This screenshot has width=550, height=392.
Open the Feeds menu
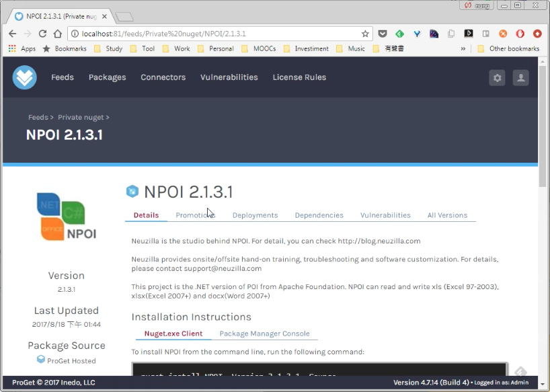tap(63, 77)
